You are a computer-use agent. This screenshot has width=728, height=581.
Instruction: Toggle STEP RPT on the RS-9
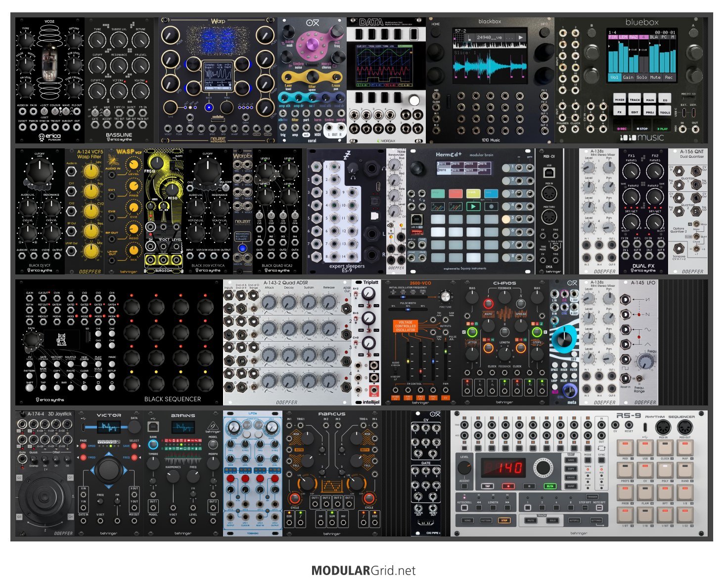point(585,508)
